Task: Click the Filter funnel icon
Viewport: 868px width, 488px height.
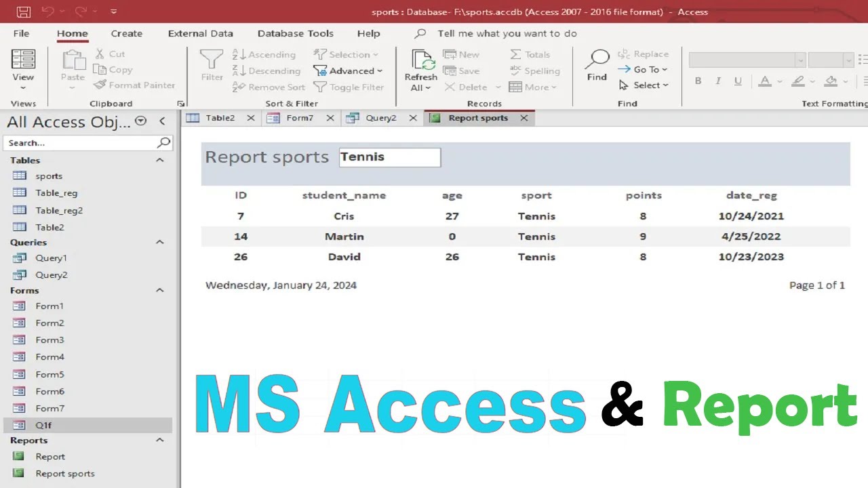Action: coord(212,60)
